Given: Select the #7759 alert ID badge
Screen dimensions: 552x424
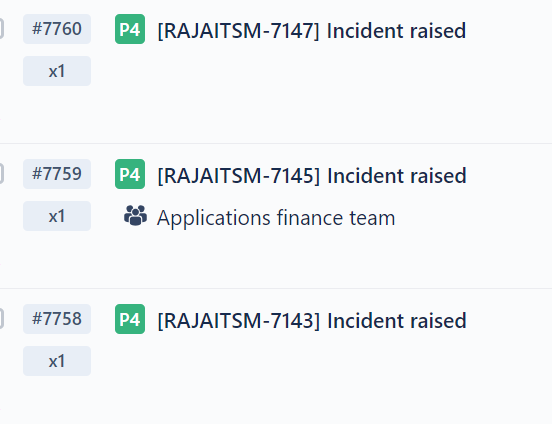Looking at the screenshot, I should click(57, 174).
